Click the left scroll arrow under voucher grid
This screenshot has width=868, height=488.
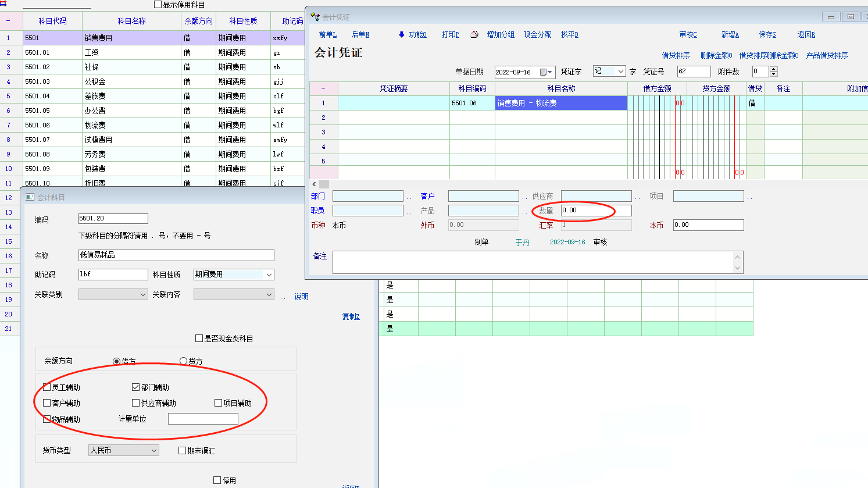315,184
